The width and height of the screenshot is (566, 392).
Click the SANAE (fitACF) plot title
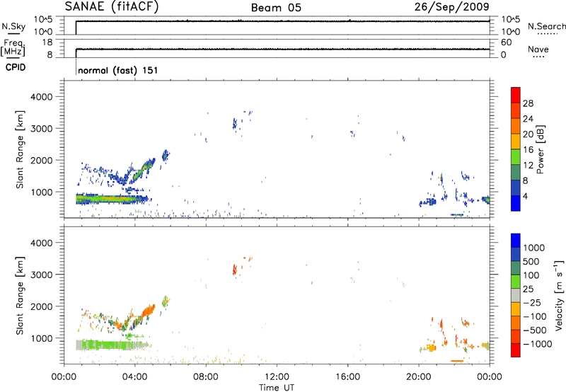(112, 6)
